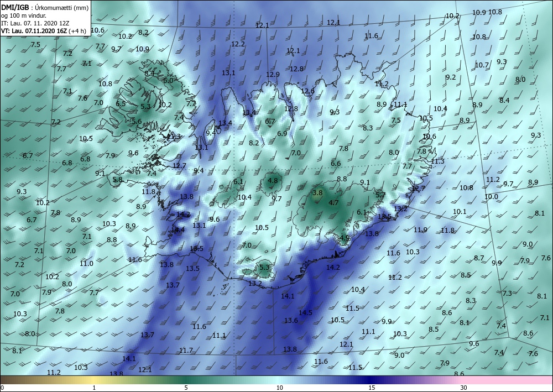This screenshot has height=392, width=553.
Task: Click the 9.2 value in the northeast
Action: click(x=451, y=77)
